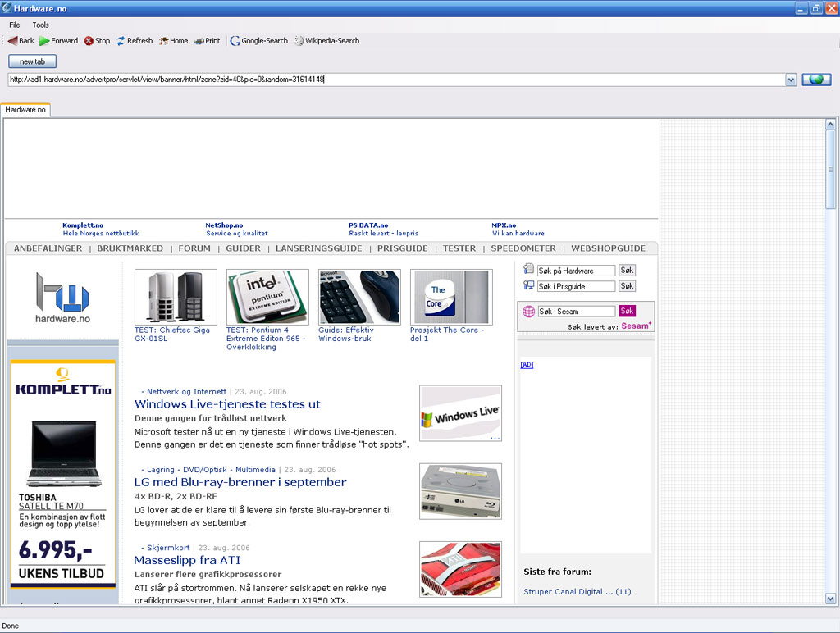Open the Tools menu
This screenshot has width=840, height=633.
pos(40,25)
